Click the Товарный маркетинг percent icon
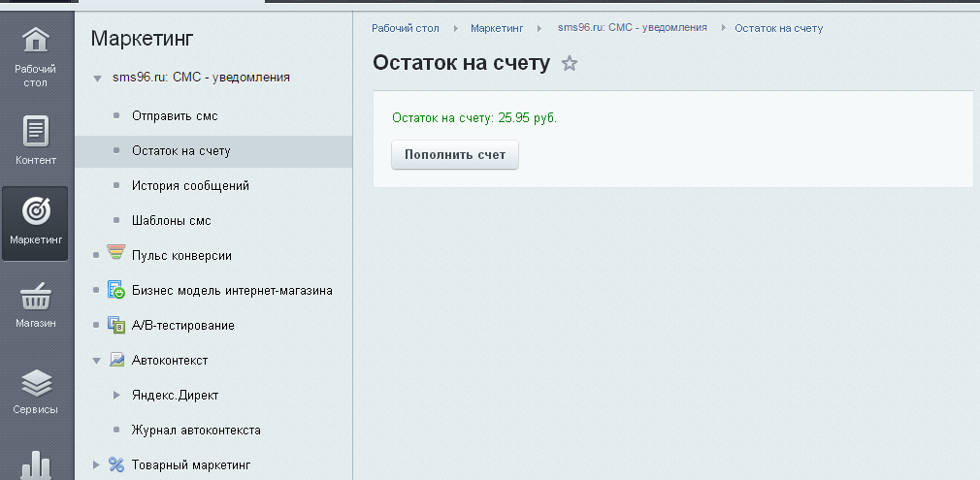 pyautogui.click(x=116, y=464)
